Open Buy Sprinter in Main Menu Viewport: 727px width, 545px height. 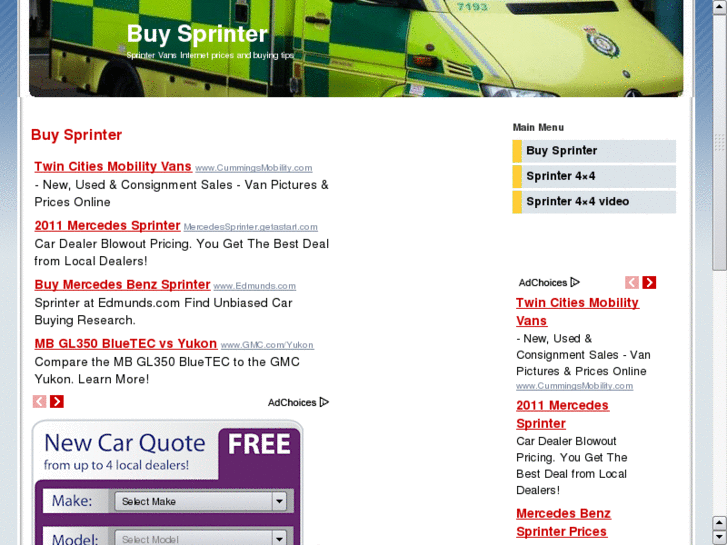[594, 151]
